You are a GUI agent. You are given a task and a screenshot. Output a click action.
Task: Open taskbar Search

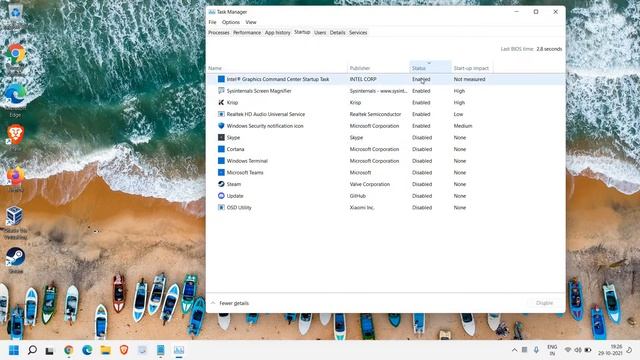[x=32, y=350]
